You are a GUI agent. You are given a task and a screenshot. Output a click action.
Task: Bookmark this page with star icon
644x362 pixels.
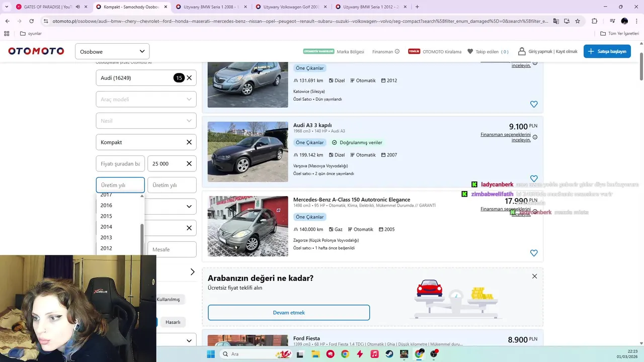(x=578, y=21)
